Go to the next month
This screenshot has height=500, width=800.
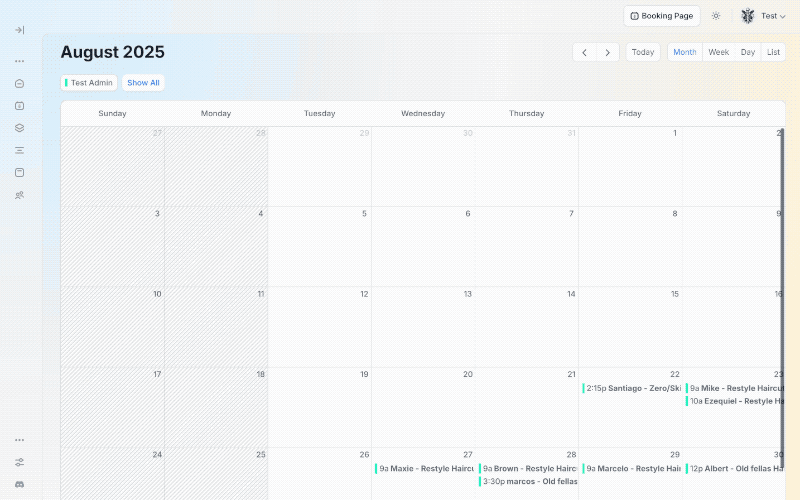pos(608,52)
